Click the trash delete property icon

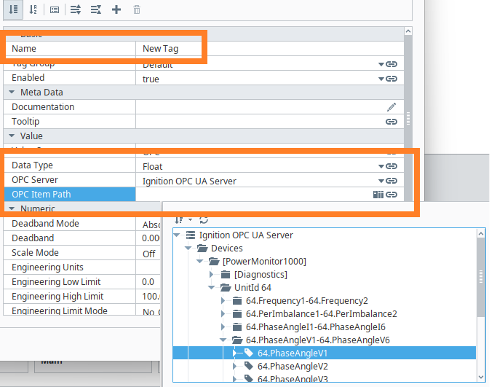pos(137,10)
